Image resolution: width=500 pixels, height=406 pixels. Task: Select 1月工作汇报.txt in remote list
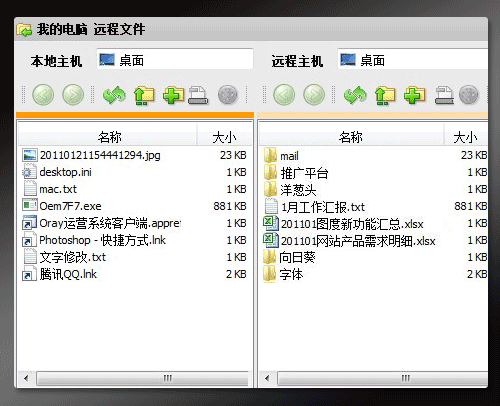click(374, 207)
